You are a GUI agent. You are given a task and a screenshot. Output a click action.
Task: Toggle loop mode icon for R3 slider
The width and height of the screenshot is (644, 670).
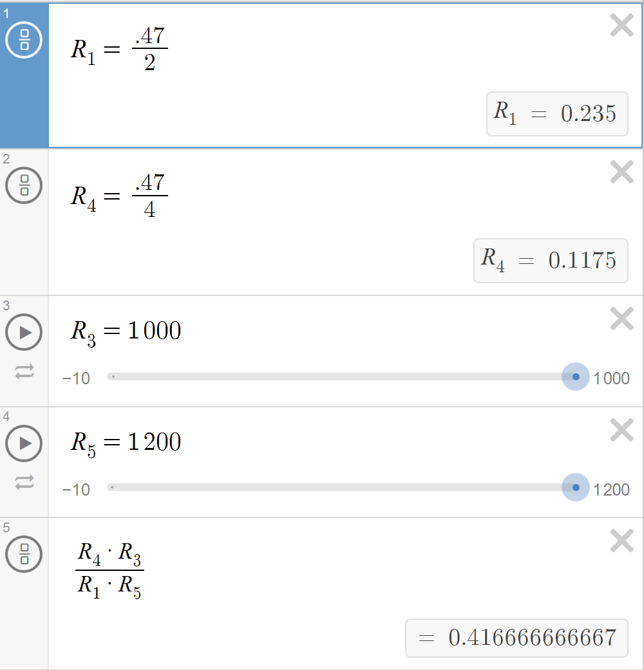coord(24,372)
